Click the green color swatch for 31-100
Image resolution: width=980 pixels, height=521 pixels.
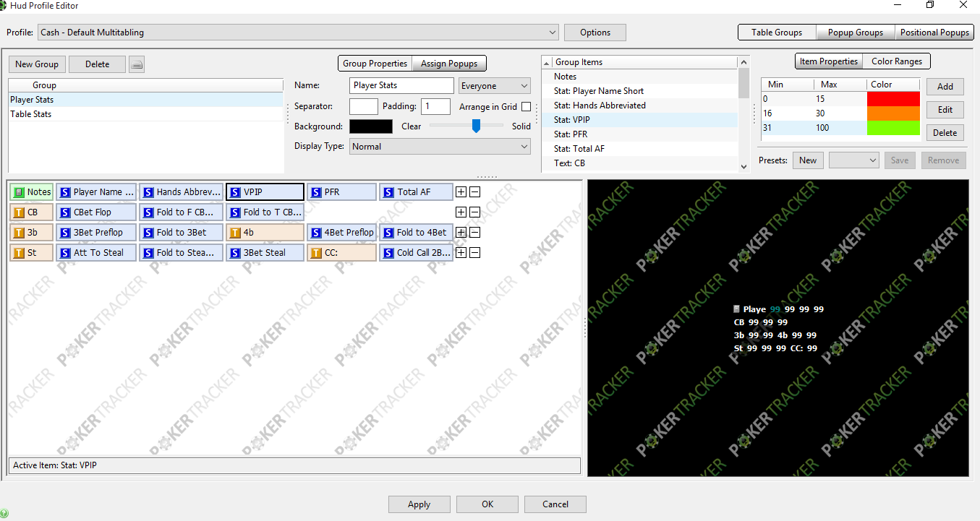[x=893, y=128]
